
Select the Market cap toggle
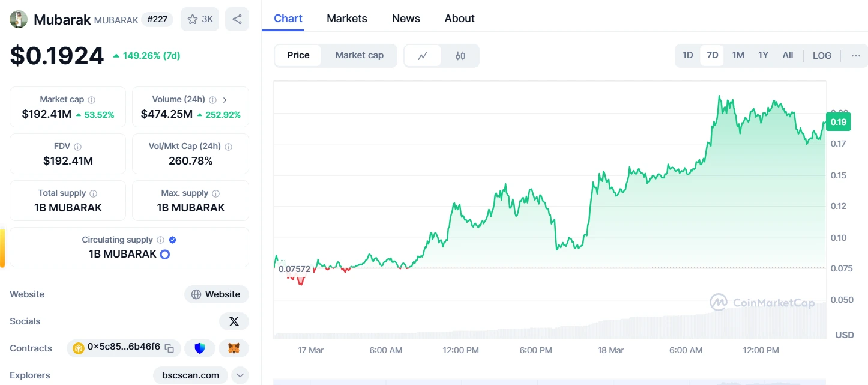[359, 55]
